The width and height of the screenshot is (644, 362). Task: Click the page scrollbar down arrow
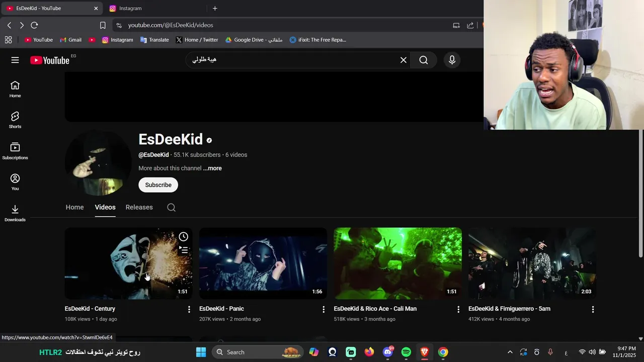point(640,339)
